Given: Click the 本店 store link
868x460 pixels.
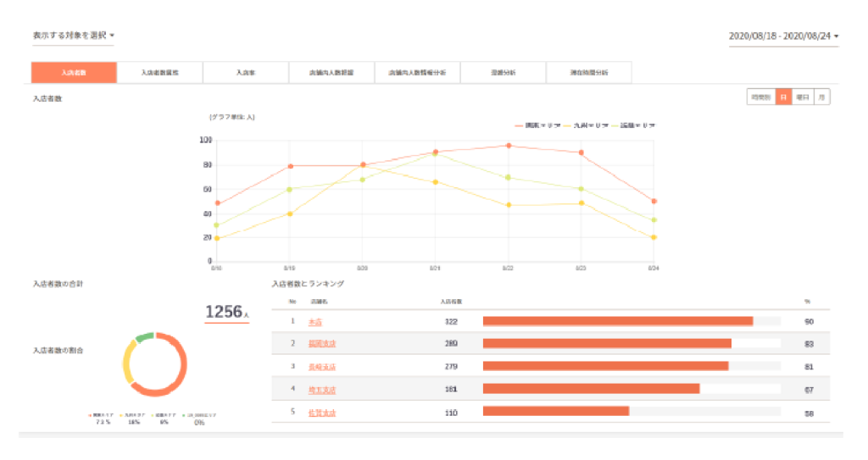Looking at the screenshot, I should (x=314, y=322).
